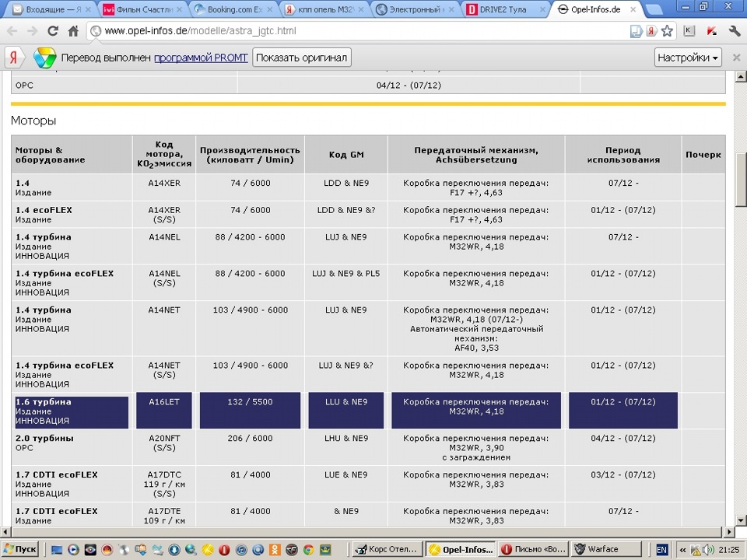Viewport: 747px width, 560px height.
Task: Switch to the ivi Фильм Счастливы tab
Action: 144,9
